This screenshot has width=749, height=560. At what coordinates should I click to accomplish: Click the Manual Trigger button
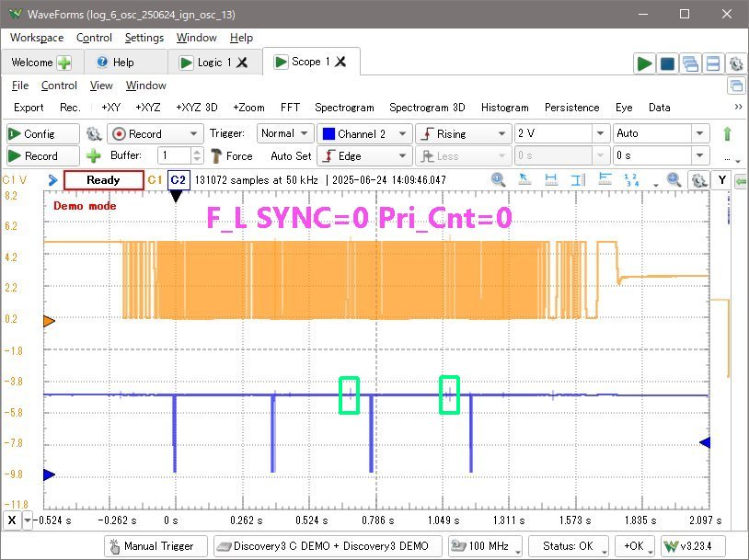[156, 545]
